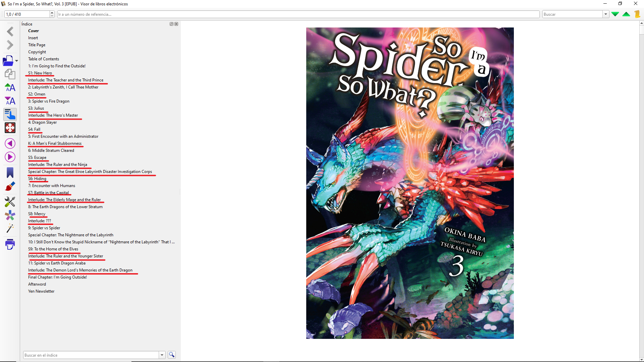Go forward with the right chevron icon

pos(10,45)
